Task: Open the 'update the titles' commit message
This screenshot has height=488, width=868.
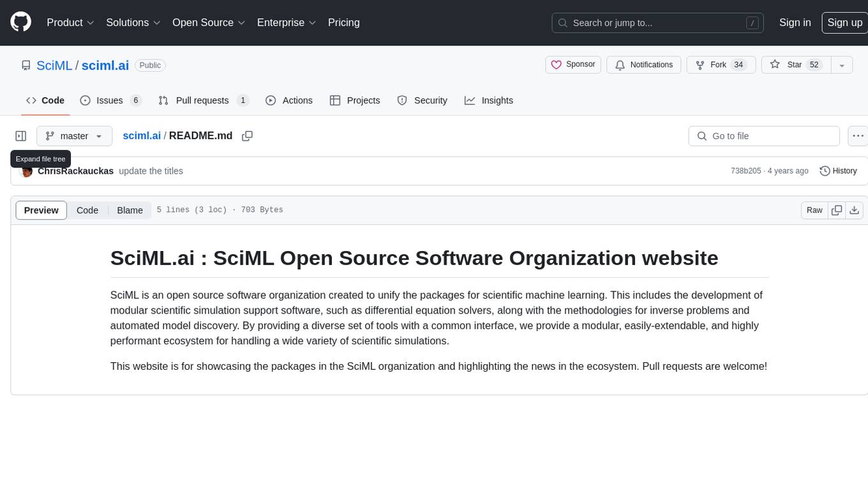Action: (151, 171)
